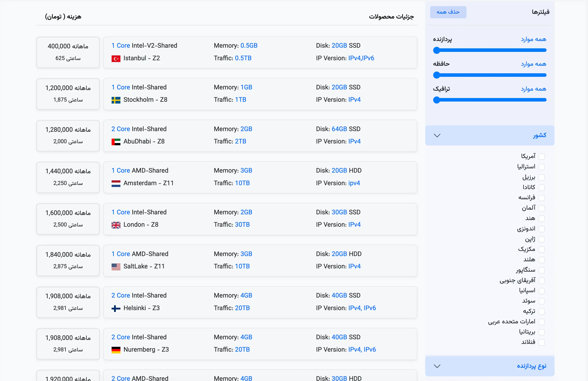Select the 400,000 monthly price box

68,52
